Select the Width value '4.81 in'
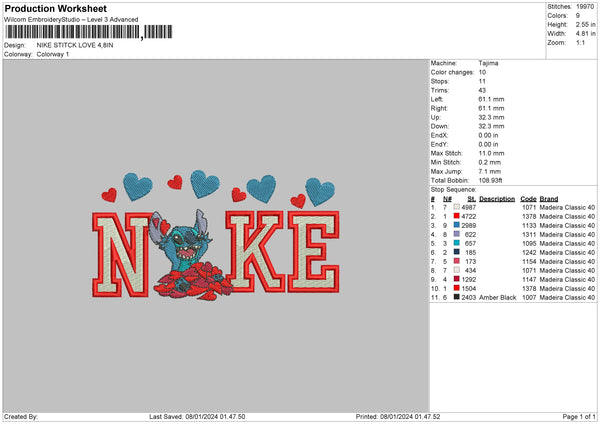600x424 pixels. coord(586,34)
